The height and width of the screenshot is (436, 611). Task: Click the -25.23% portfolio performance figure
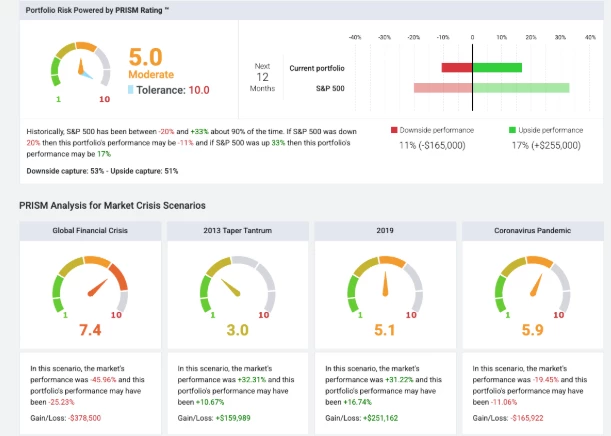(x=61, y=402)
